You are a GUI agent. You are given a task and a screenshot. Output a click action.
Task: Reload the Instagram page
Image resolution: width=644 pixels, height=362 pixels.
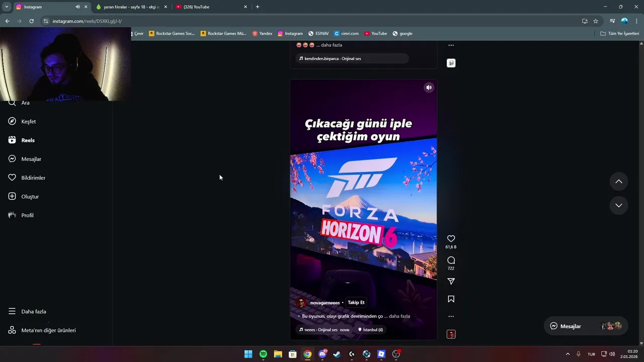[x=31, y=21]
